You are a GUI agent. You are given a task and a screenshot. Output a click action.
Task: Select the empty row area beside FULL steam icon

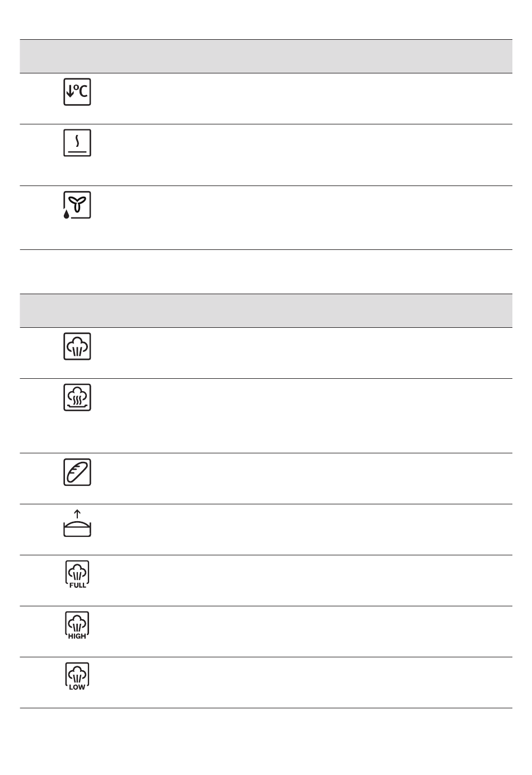(x=311, y=581)
